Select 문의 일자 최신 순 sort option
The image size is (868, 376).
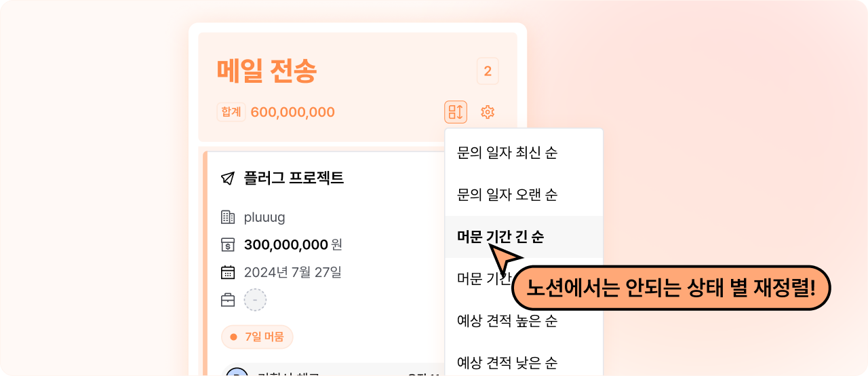(x=524, y=153)
